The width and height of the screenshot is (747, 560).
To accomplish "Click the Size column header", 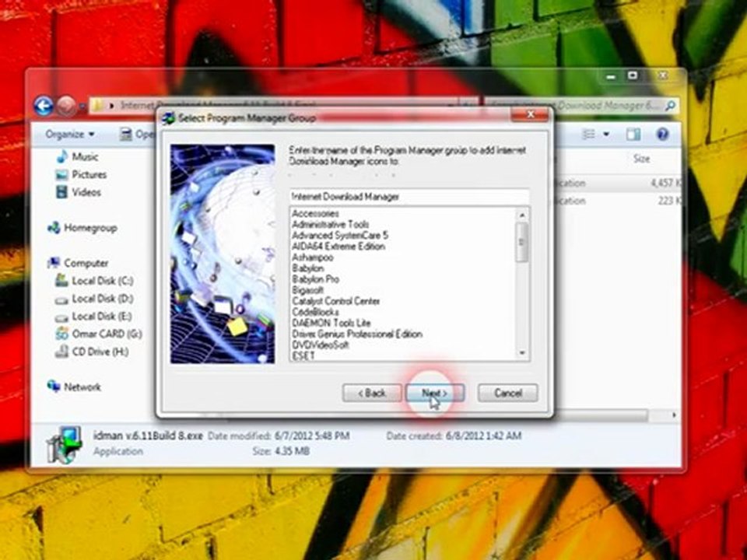I will coord(641,159).
